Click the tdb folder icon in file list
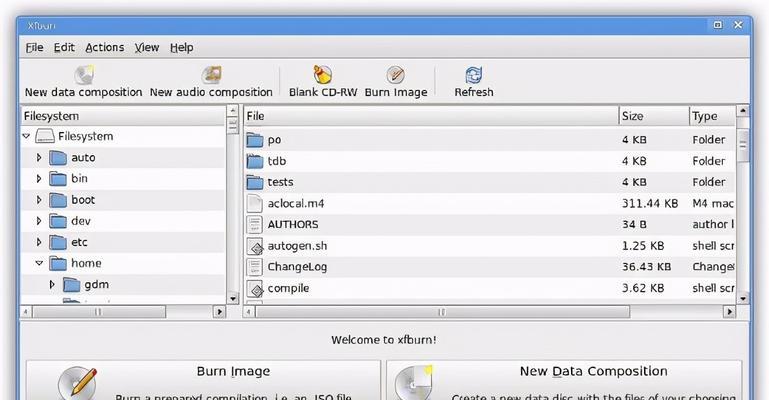769x400 pixels. click(255, 161)
